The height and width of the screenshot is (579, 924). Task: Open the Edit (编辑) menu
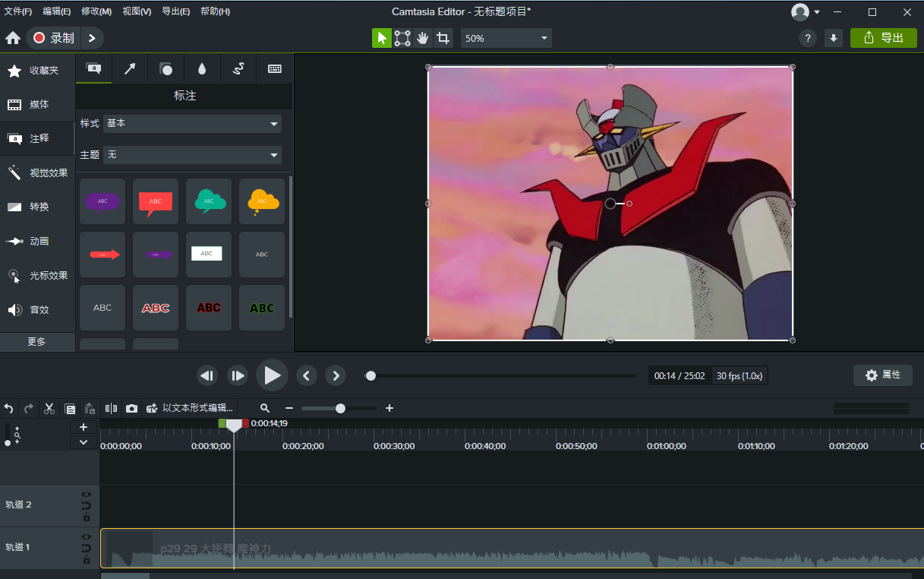tap(57, 11)
